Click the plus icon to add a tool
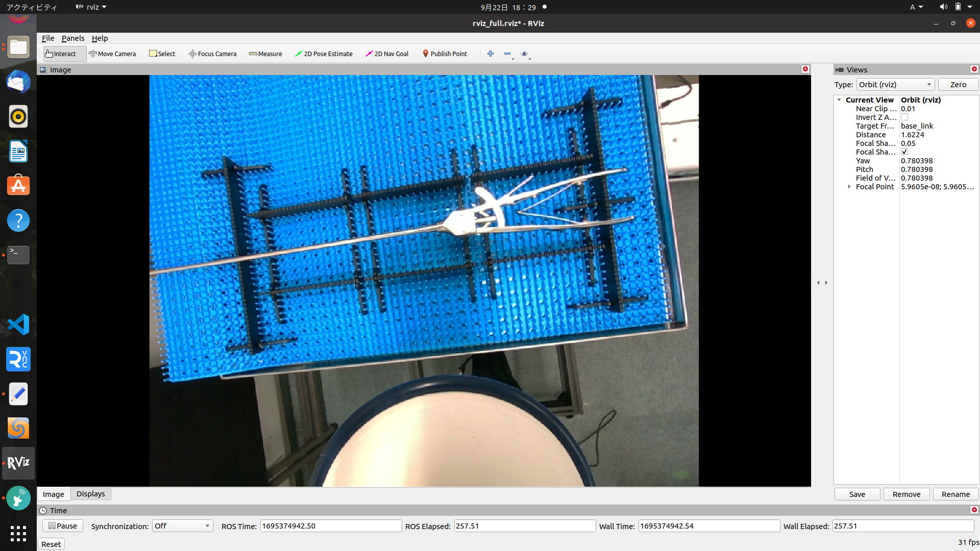Screen dimensions: 980x551 point(490,54)
